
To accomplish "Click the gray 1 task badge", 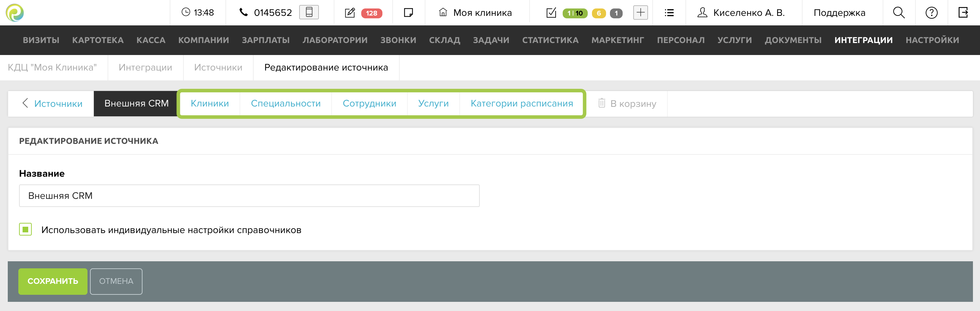I will 616,13.
